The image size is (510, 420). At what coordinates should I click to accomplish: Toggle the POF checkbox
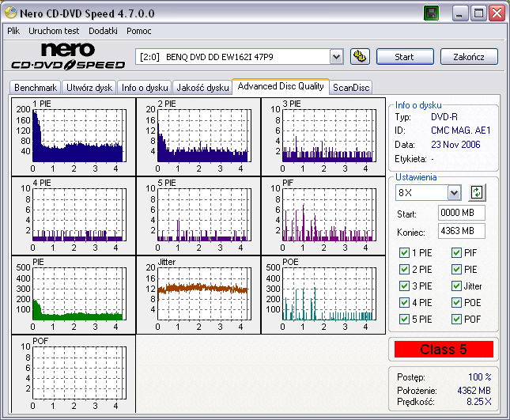[x=457, y=319]
